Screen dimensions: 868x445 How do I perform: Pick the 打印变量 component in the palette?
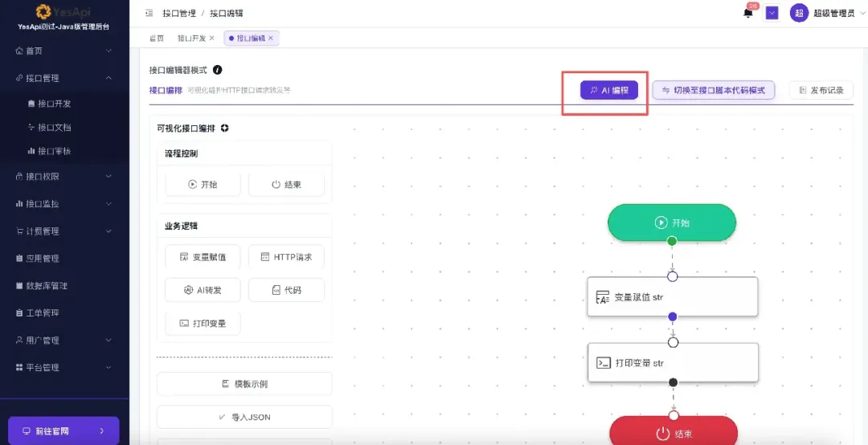click(x=203, y=323)
